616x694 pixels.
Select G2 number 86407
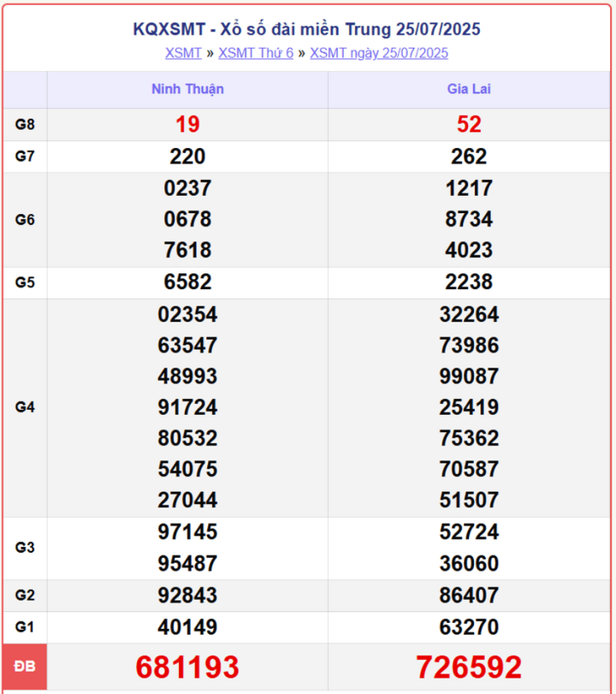[469, 596]
